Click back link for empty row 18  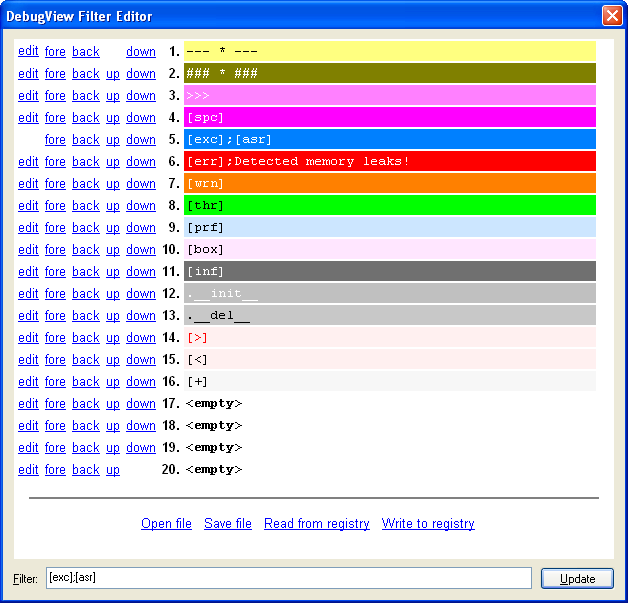[x=86, y=426]
